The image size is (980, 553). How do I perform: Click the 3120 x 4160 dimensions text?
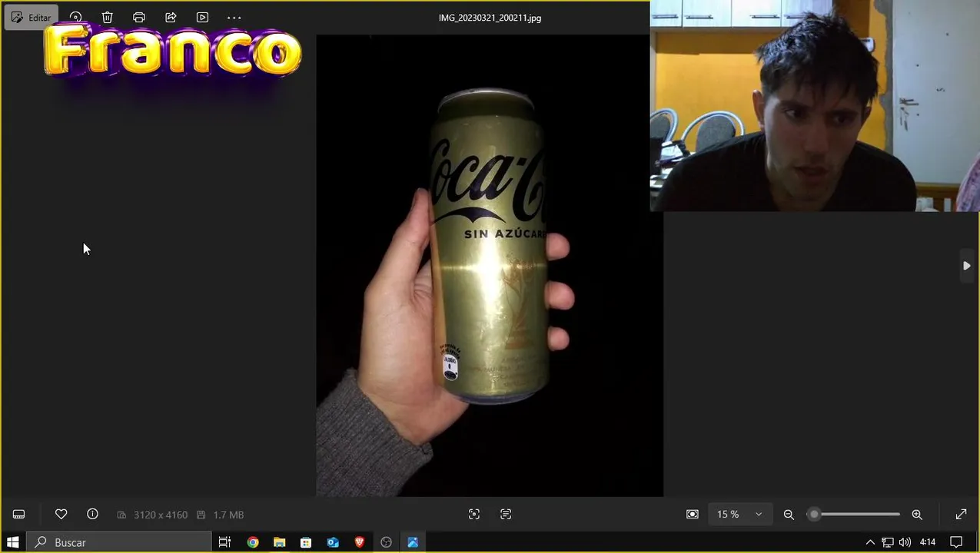pos(160,515)
